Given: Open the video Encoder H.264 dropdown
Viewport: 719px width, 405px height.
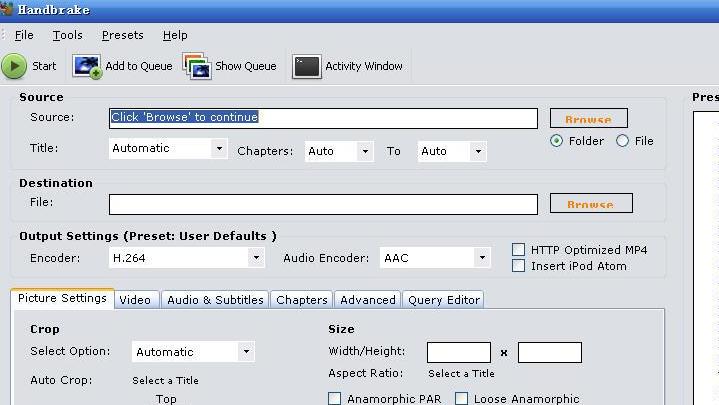Looking at the screenshot, I should click(x=187, y=258).
